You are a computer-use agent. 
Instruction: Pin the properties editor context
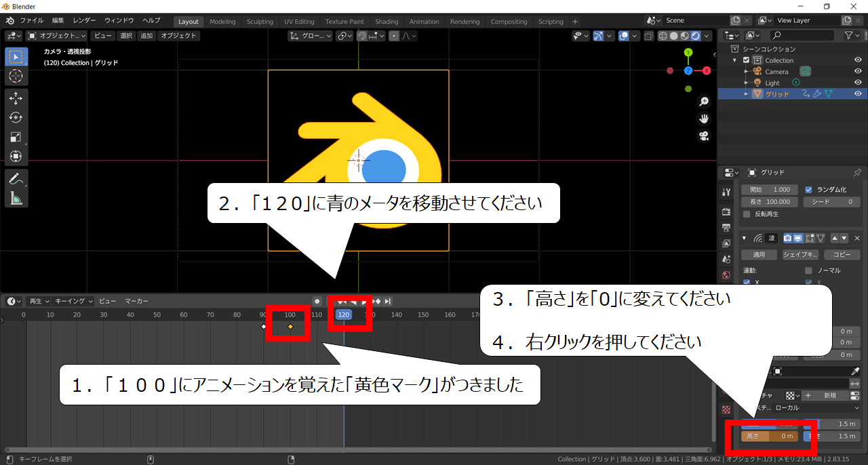pyautogui.click(x=857, y=173)
